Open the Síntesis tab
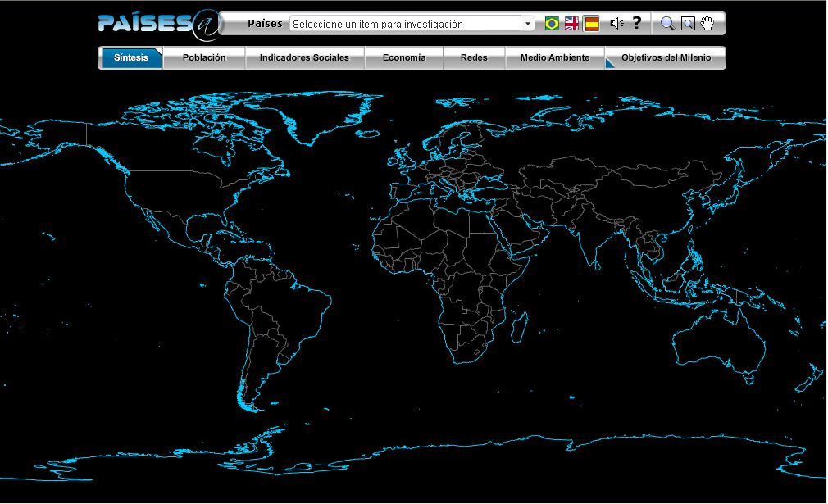 (131, 58)
